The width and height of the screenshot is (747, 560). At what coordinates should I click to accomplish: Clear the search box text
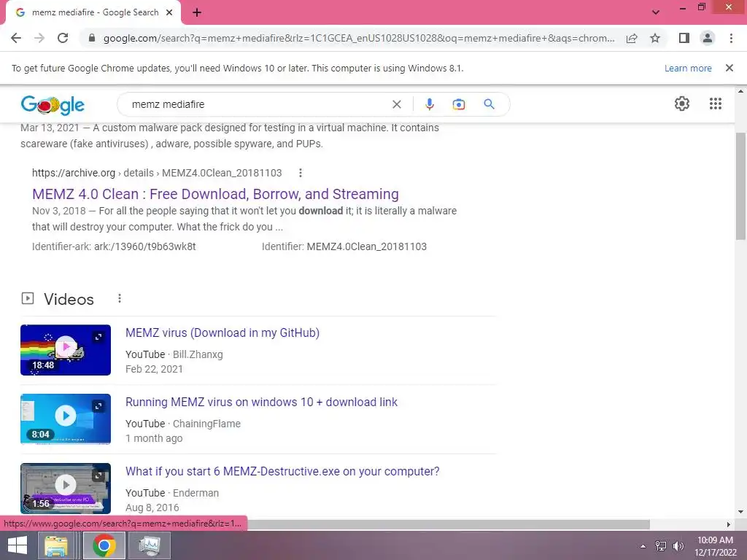(396, 104)
